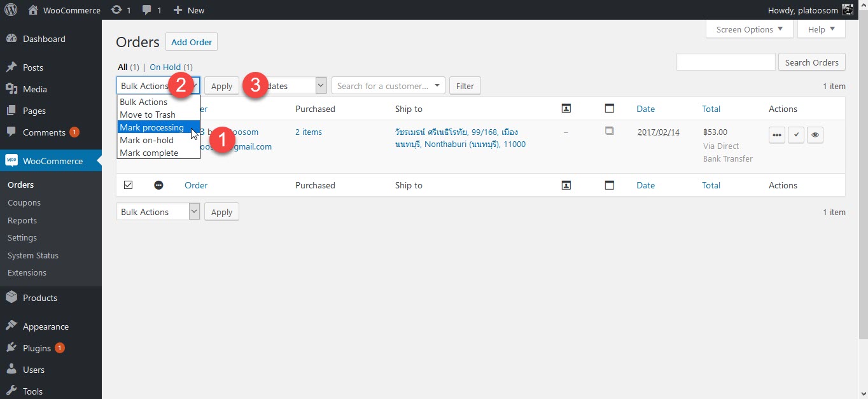The image size is (868, 399).
Task: Click the bottom Apply button
Action: click(x=221, y=212)
